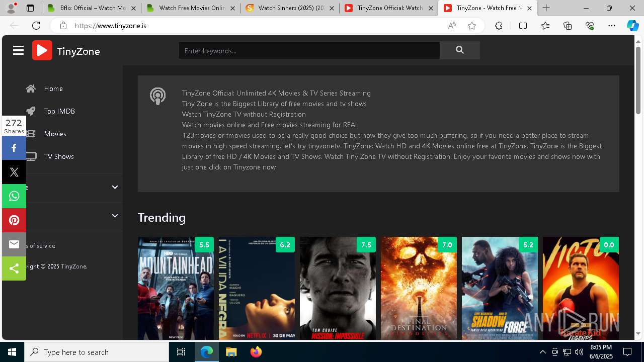This screenshot has width=644, height=362.
Task: Close the Bflix Official tab
Action: click(x=133, y=8)
